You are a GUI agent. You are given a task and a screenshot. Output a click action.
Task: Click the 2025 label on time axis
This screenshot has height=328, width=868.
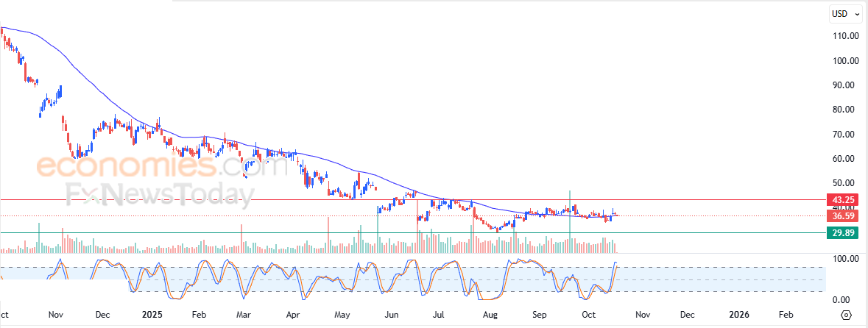pyautogui.click(x=152, y=315)
